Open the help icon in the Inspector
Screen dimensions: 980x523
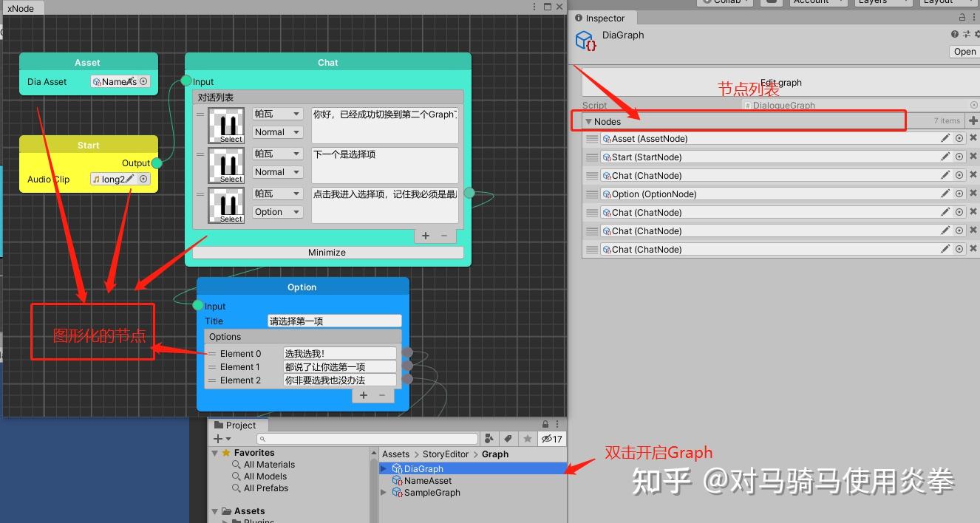954,34
